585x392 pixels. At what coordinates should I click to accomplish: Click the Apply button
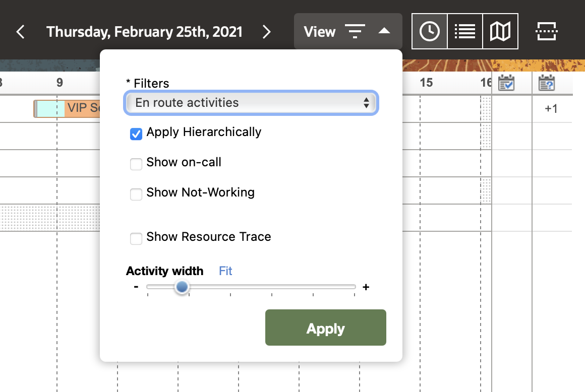click(326, 328)
